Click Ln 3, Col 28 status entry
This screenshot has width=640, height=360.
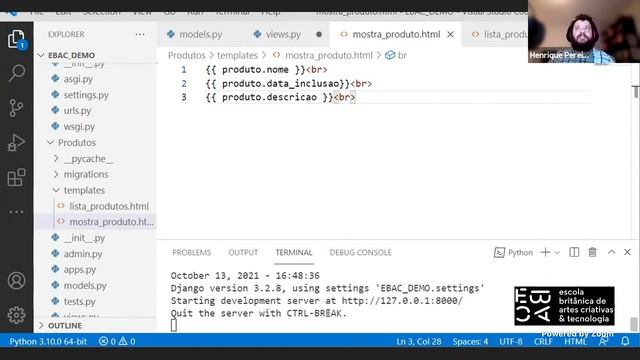tap(419, 341)
